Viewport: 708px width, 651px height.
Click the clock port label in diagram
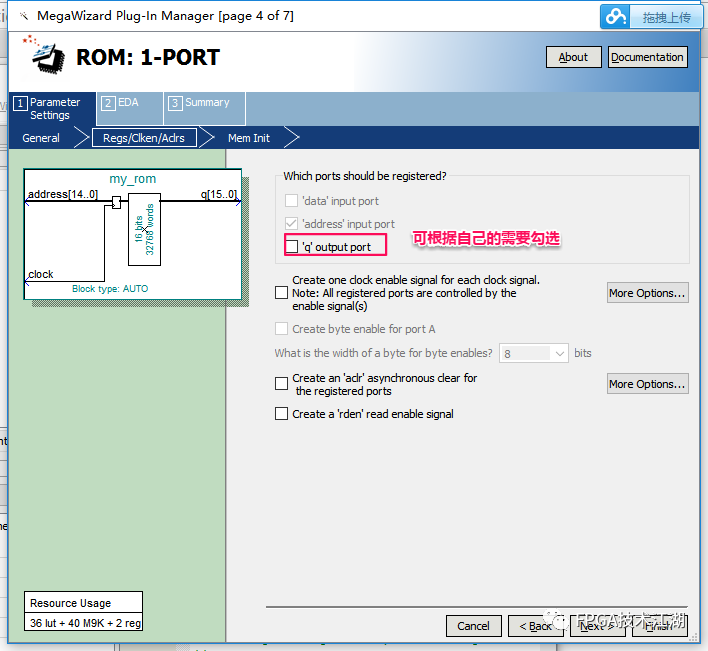coord(41,274)
